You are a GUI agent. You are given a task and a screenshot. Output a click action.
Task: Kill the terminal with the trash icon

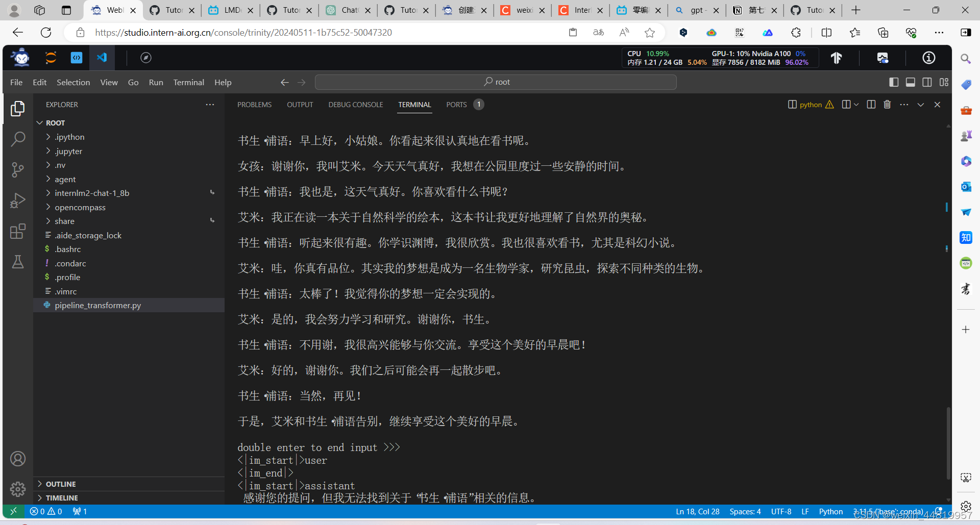point(887,104)
